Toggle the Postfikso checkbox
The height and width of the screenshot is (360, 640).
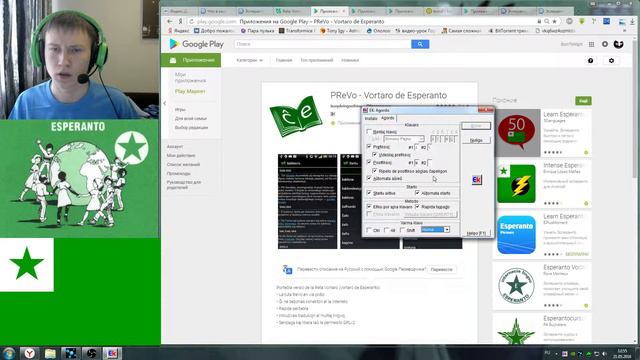click(x=369, y=162)
